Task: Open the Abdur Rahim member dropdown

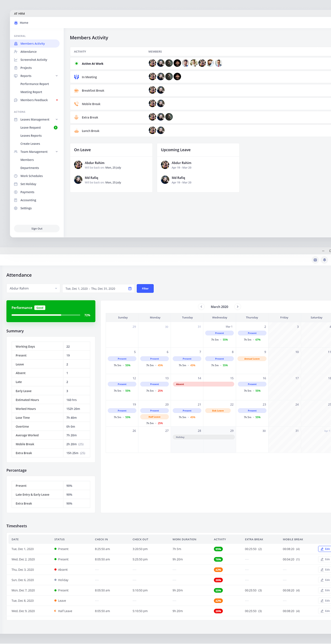Action: coord(33,288)
